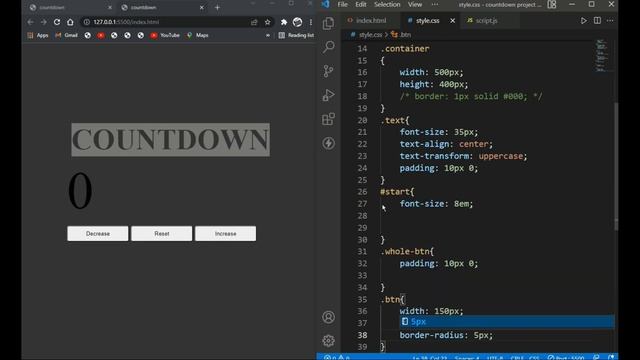
Task: Open a new browser tab
Action: click(217, 7)
